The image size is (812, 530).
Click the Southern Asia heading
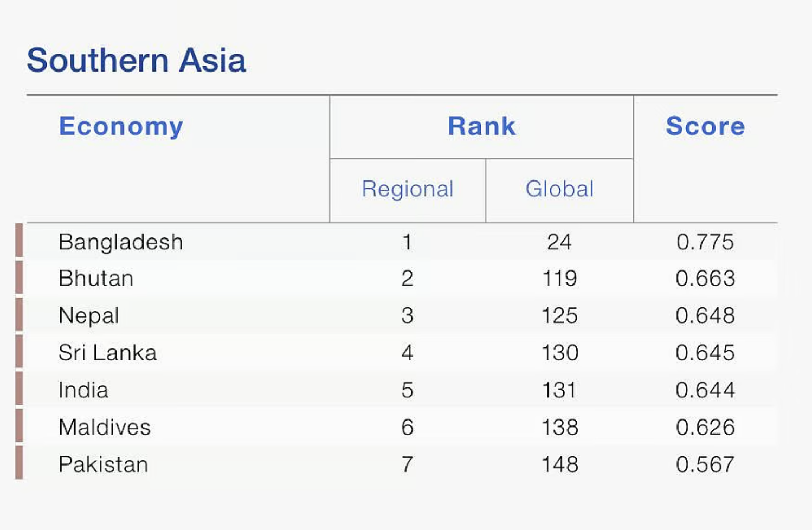pyautogui.click(x=137, y=60)
